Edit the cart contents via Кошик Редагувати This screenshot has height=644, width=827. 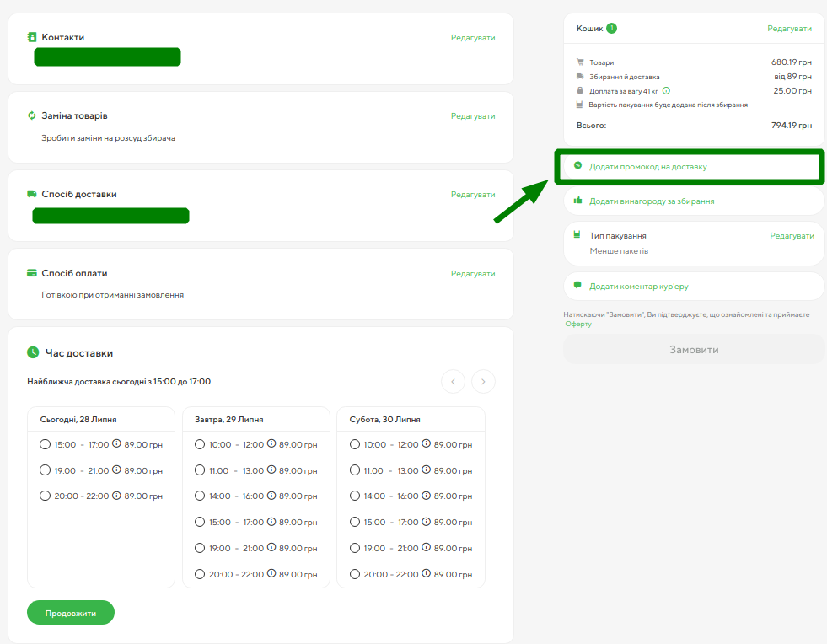(789, 29)
